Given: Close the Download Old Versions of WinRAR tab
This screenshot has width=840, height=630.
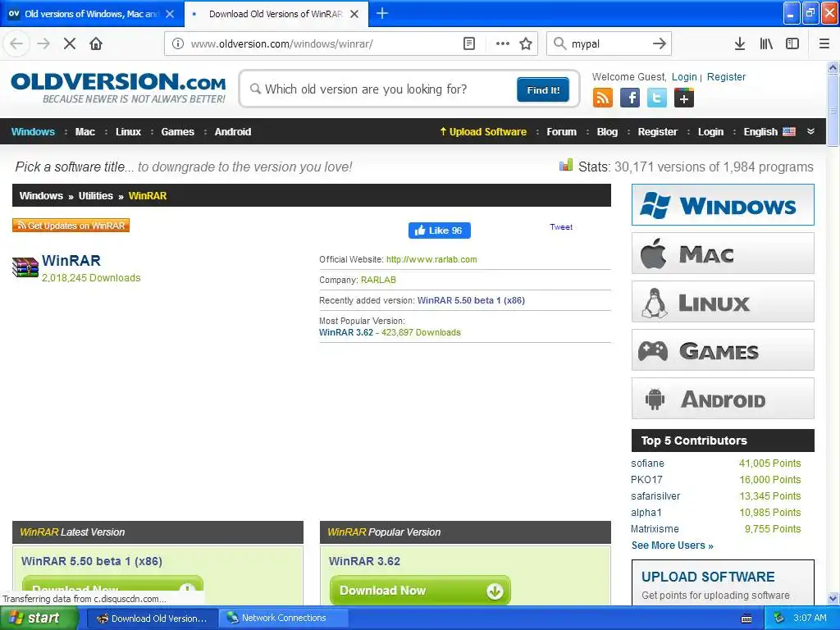Looking at the screenshot, I should [x=354, y=14].
